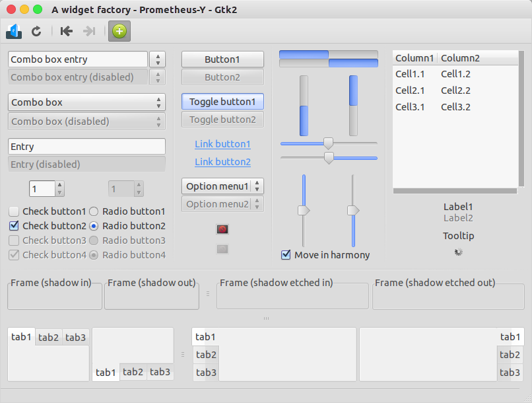
Task: Switch to tab2 in top-left notebook
Action: point(49,337)
